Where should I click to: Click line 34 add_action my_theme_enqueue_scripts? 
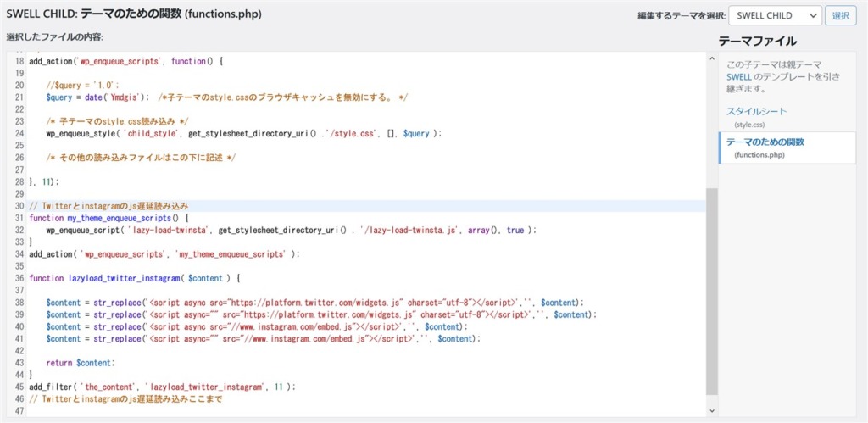coord(164,254)
